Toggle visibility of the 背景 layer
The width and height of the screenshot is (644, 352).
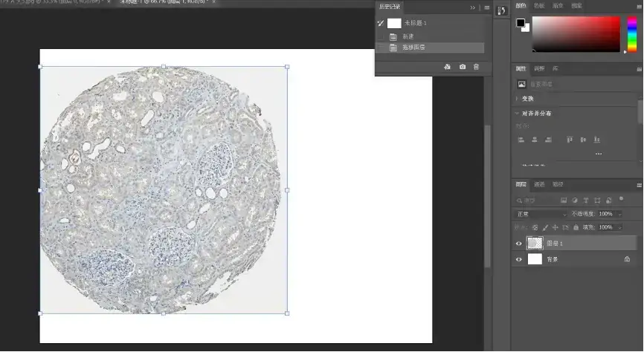pos(519,259)
